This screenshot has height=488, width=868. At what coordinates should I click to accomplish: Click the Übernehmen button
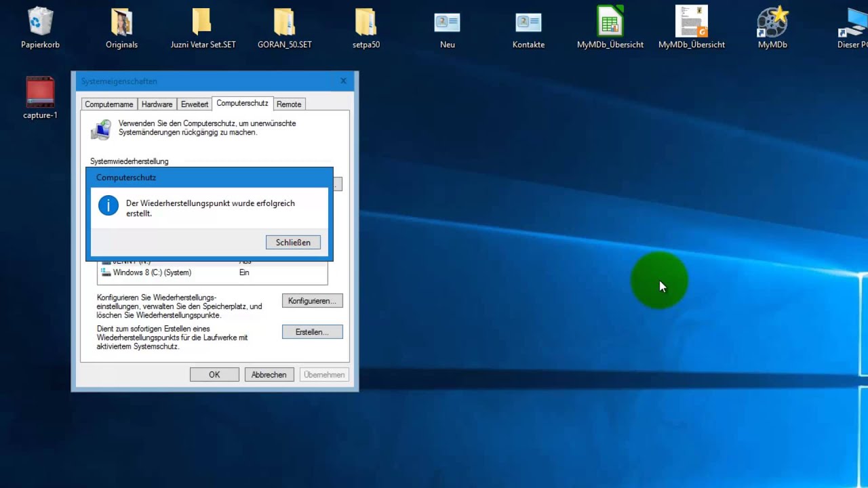[324, 375]
